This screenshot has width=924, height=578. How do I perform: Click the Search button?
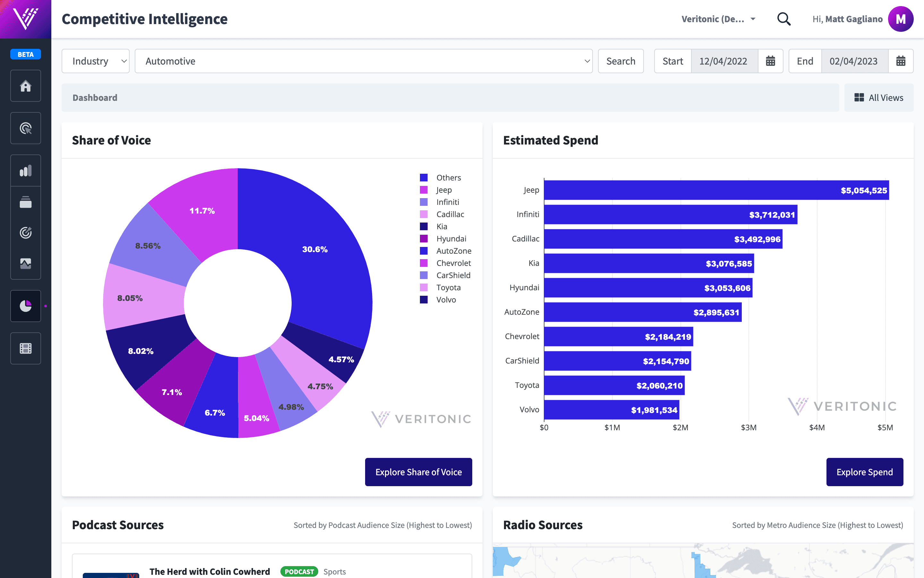[621, 61]
